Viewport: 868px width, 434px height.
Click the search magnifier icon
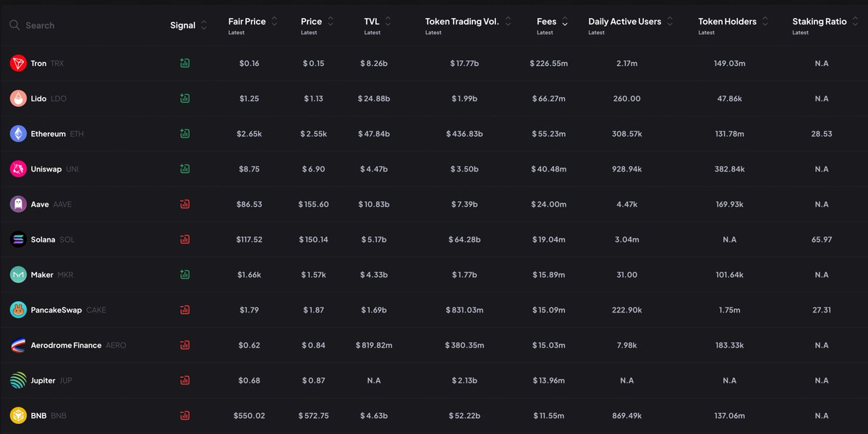tap(14, 25)
